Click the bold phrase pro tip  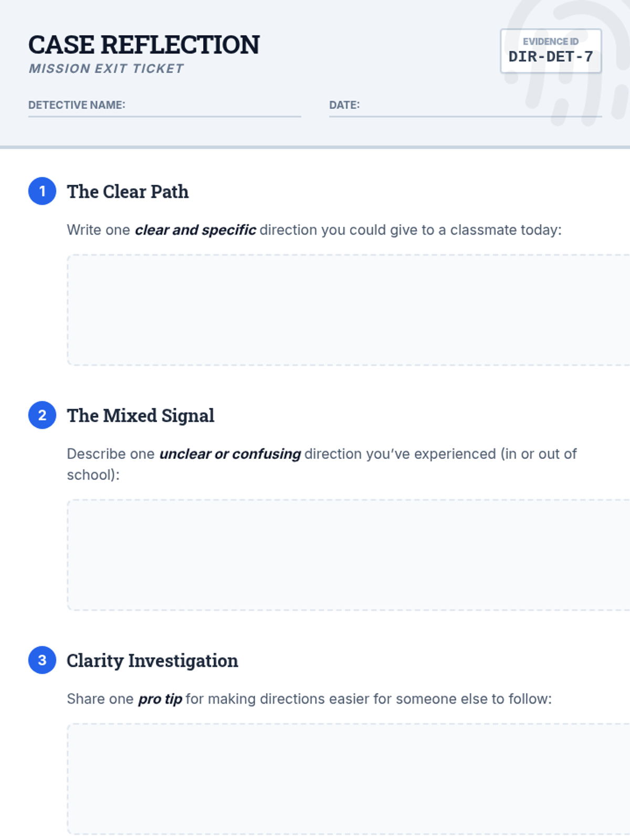(160, 699)
